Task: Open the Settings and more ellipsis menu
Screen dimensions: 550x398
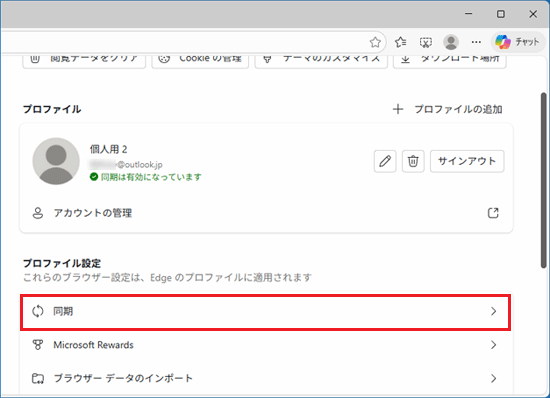Action: click(476, 42)
